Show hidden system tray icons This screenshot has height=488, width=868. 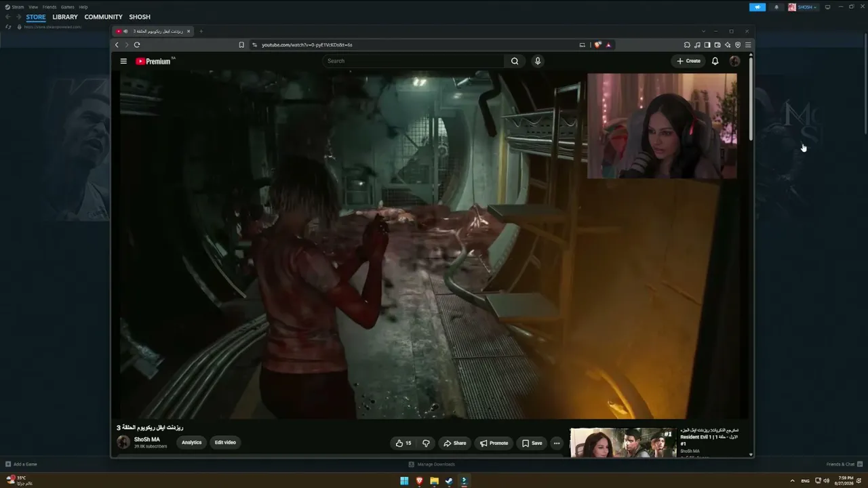(x=792, y=481)
